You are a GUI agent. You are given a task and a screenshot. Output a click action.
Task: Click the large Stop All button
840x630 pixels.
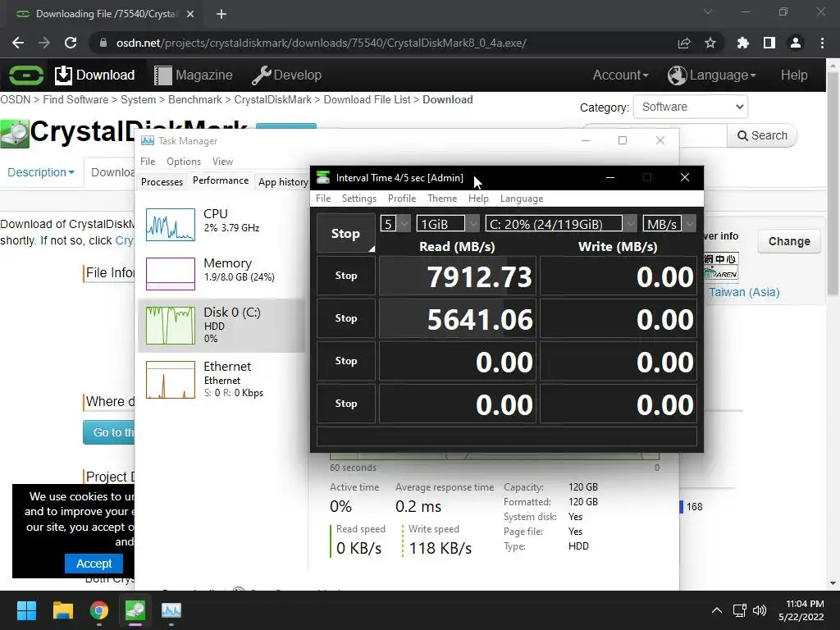pyautogui.click(x=345, y=233)
